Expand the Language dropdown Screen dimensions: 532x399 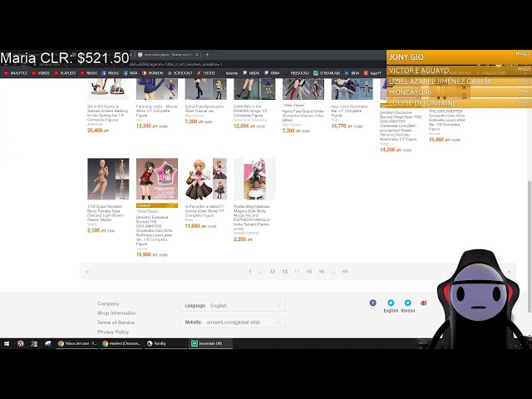click(233, 306)
